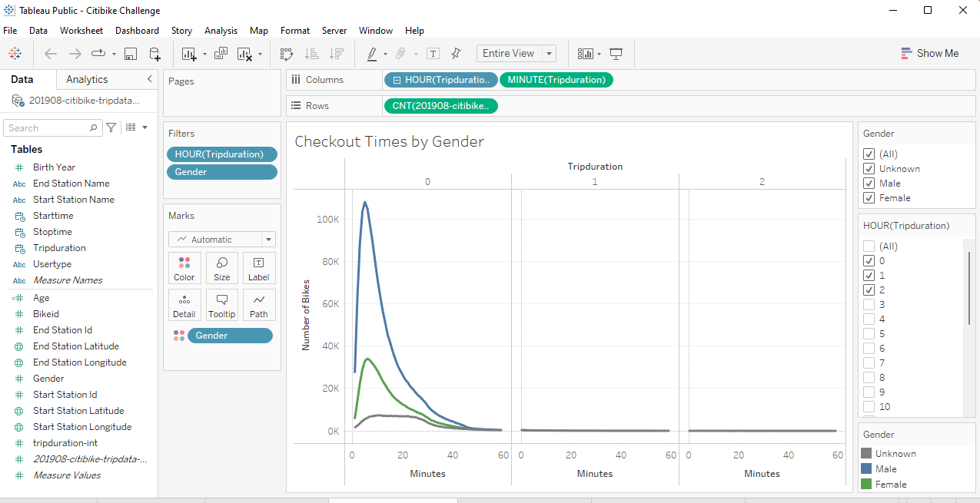
Task: Open the Color marks card
Action: pos(184,268)
